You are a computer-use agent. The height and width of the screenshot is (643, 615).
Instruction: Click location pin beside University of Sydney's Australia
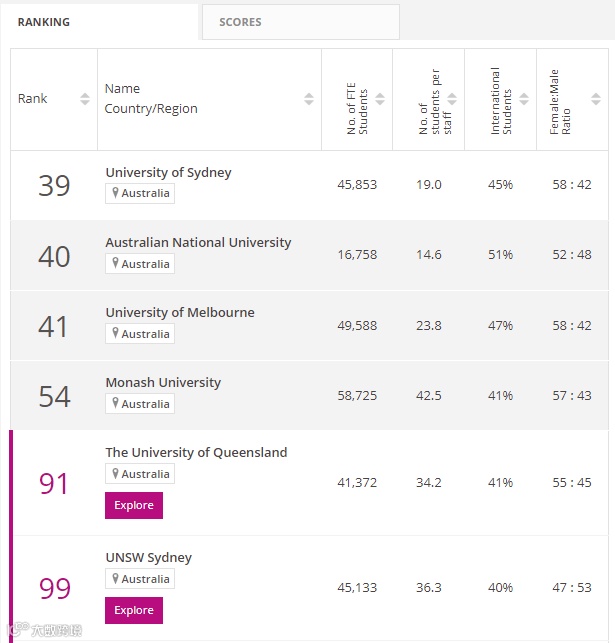tap(115, 193)
